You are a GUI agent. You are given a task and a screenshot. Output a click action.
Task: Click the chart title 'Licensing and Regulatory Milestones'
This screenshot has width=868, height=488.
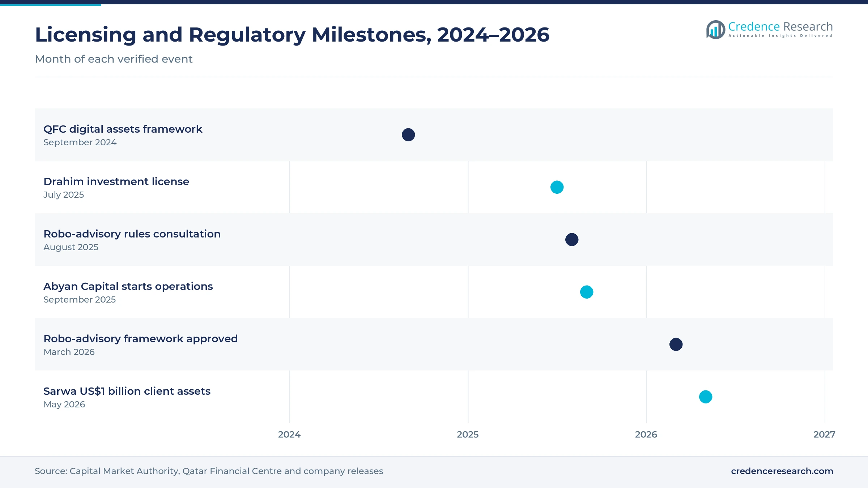point(292,35)
